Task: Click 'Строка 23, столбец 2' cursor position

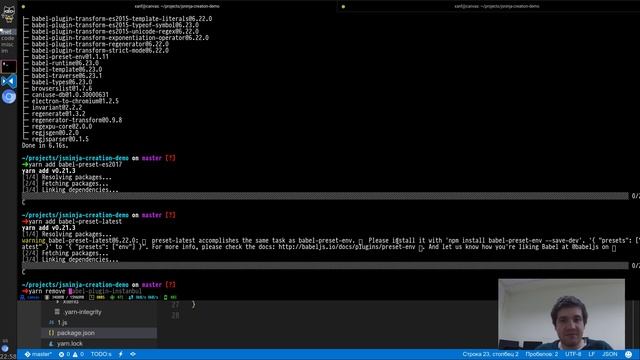Action: (x=490, y=354)
